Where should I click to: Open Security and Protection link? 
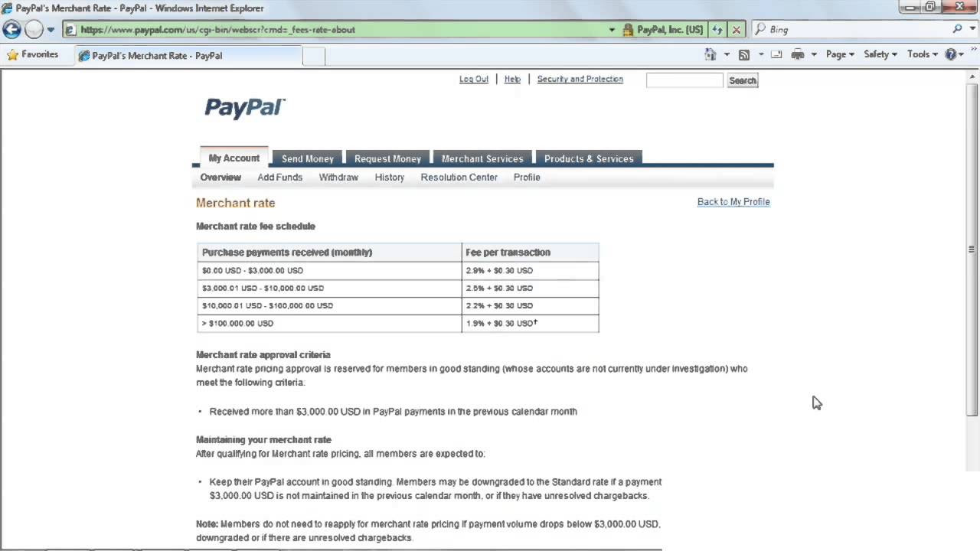pos(580,80)
